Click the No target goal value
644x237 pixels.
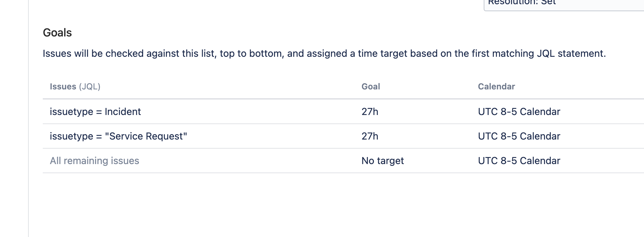click(383, 161)
